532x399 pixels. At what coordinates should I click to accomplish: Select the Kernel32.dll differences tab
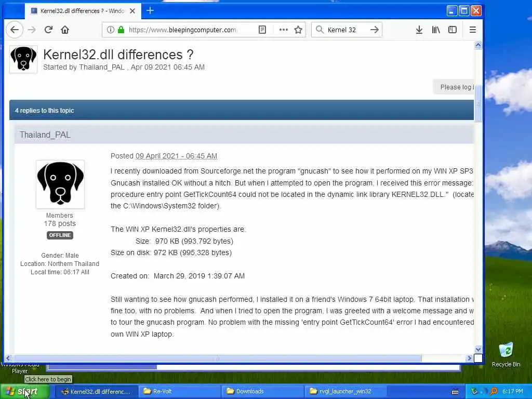click(82, 11)
